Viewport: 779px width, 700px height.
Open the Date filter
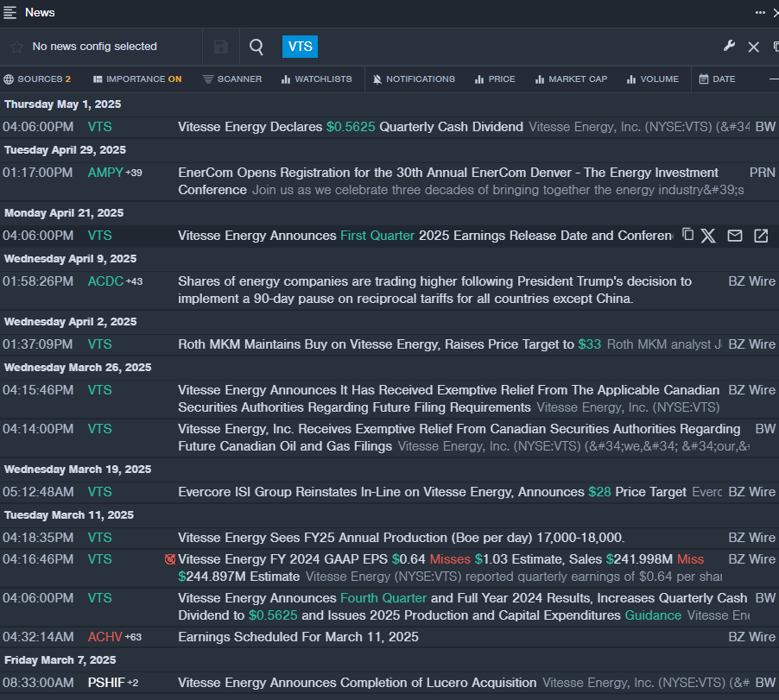[x=717, y=79]
